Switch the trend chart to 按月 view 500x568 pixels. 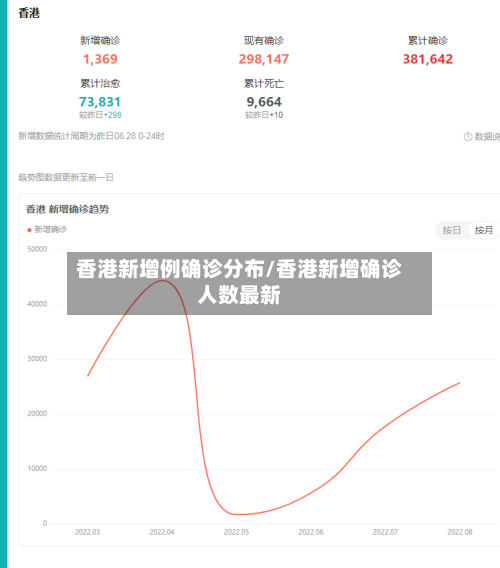tap(484, 230)
